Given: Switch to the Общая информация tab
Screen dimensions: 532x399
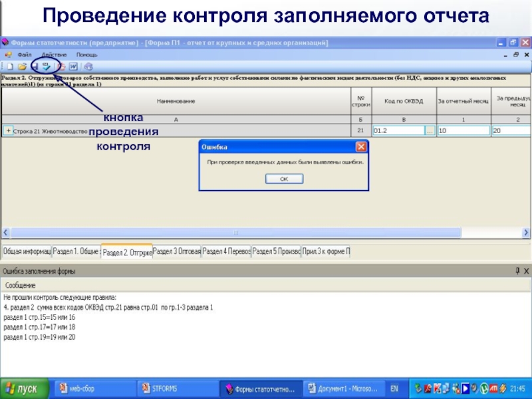Looking at the screenshot, I should tap(27, 251).
